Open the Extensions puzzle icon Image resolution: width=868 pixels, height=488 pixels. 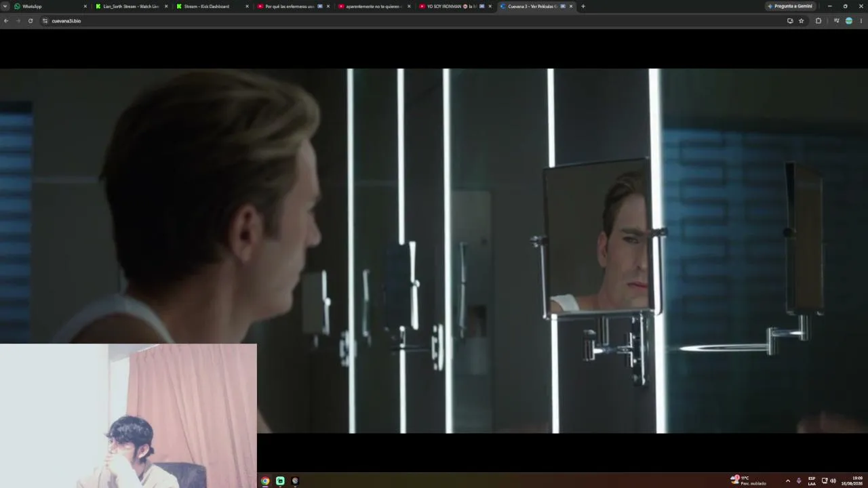[818, 21]
